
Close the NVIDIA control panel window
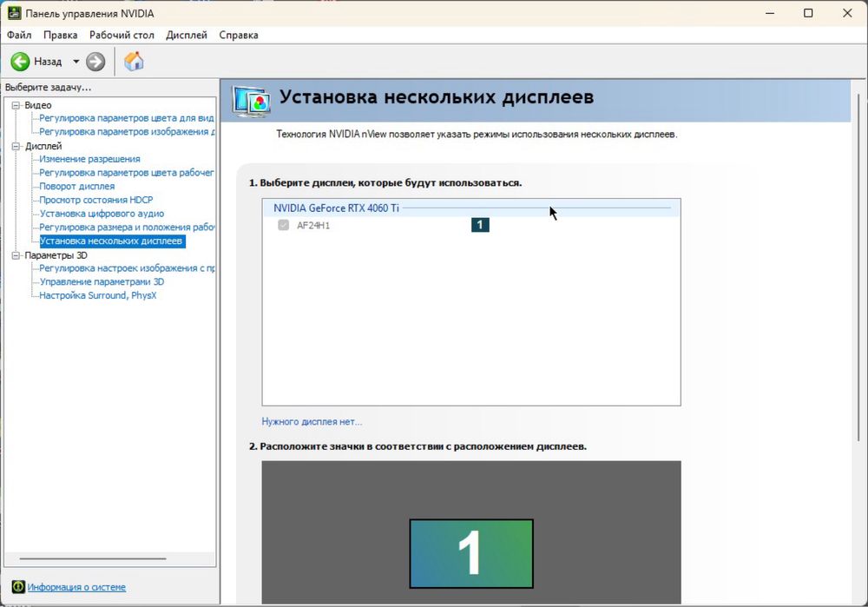847,13
